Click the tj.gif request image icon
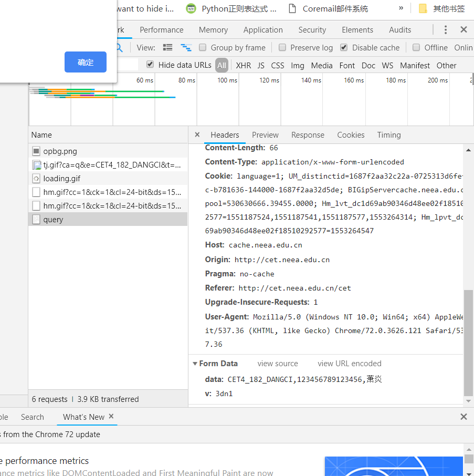This screenshot has width=474, height=476. [x=36, y=165]
